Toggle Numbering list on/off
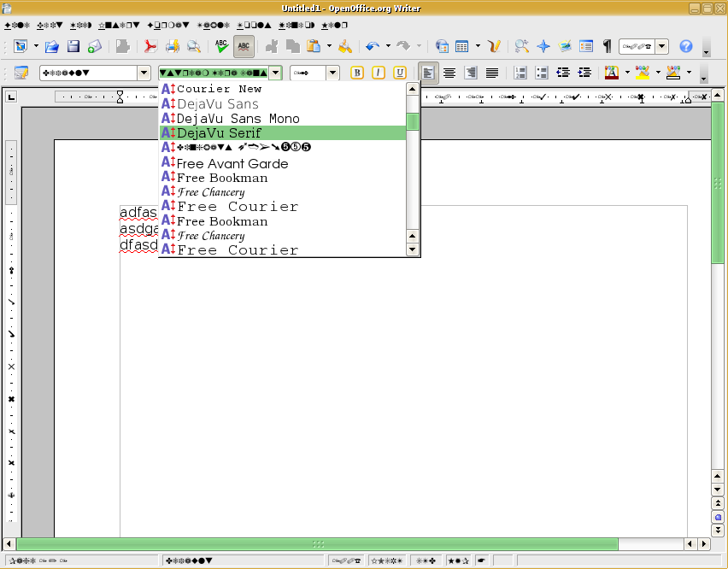728x569 pixels. pos(520,73)
